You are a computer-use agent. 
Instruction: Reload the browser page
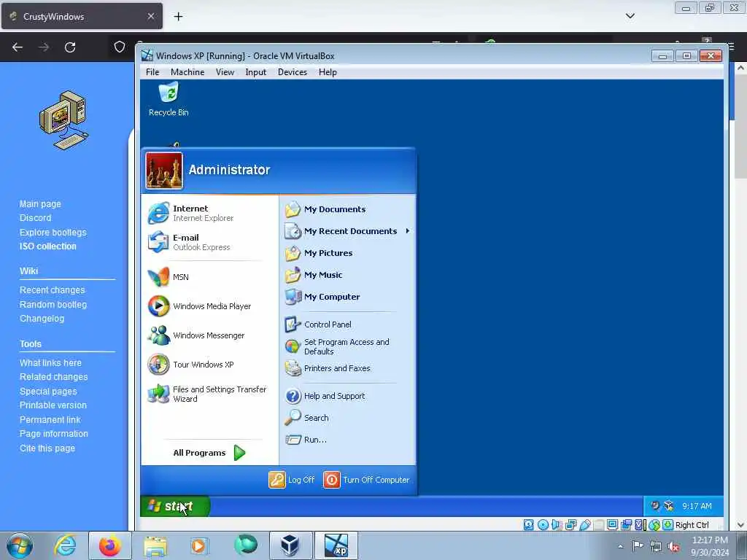click(x=70, y=47)
